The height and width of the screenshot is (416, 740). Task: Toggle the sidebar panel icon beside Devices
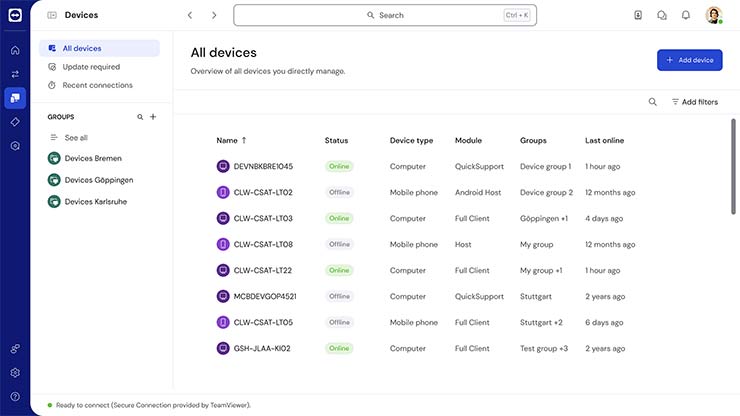(52, 15)
